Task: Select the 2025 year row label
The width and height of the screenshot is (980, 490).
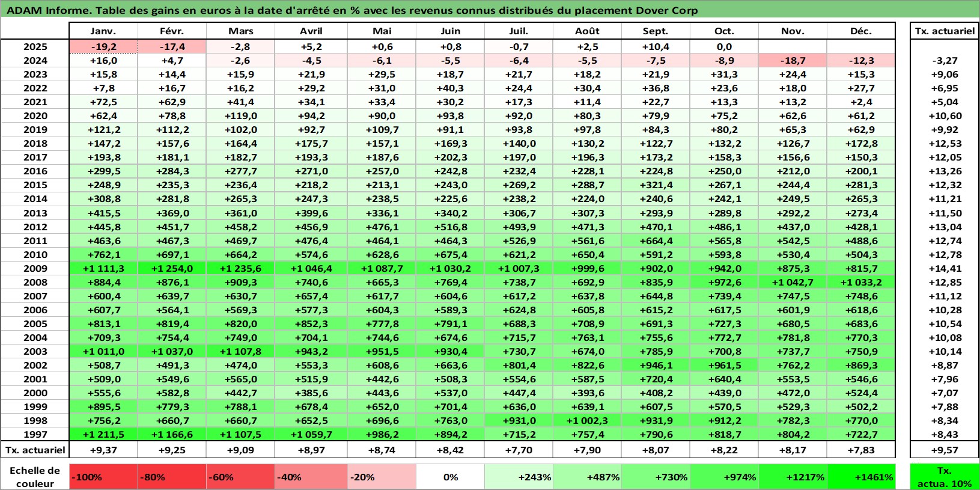Action: [35, 47]
